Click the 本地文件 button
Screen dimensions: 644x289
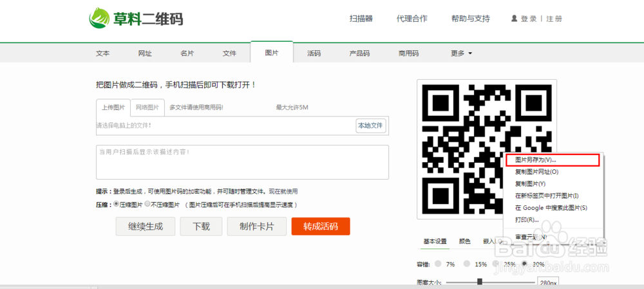371,126
